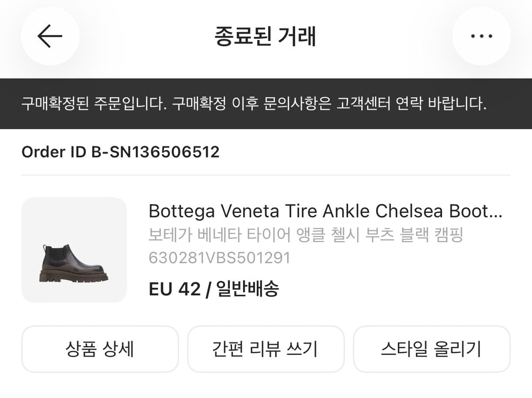The image size is (532, 398).
Task: Select 스타일 올리기 to upload style
Action: tap(432, 349)
